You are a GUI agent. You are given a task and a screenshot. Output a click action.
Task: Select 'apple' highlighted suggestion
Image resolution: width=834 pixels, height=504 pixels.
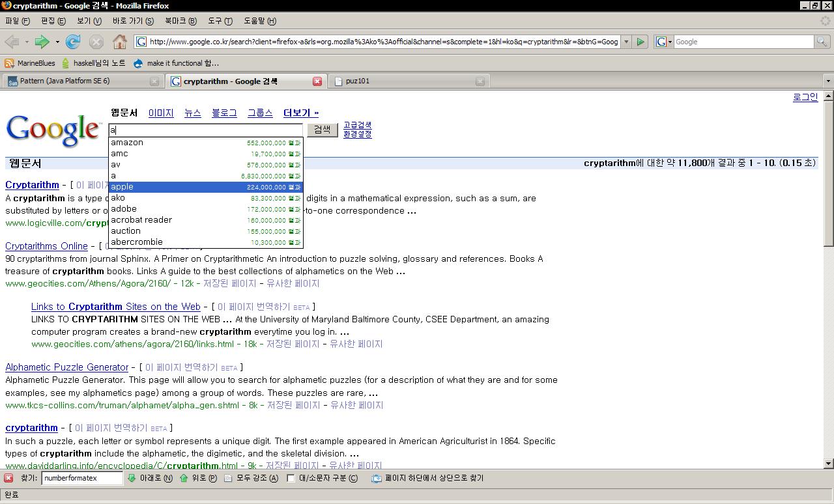click(x=205, y=187)
